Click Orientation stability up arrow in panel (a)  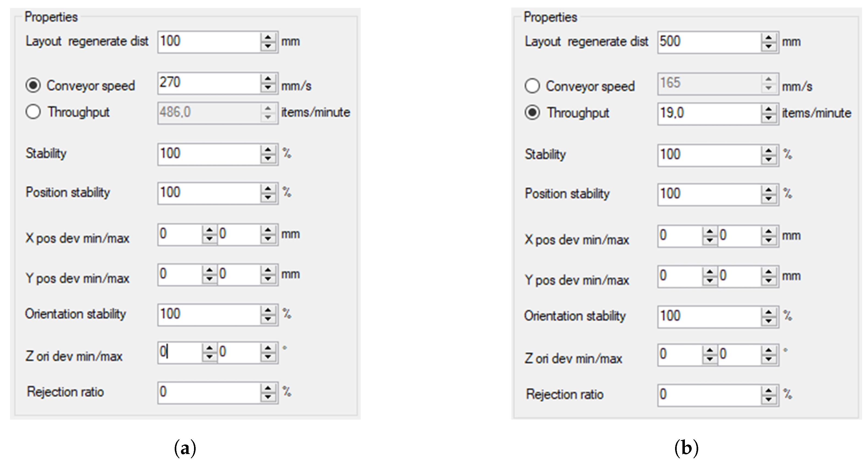coord(268,310)
